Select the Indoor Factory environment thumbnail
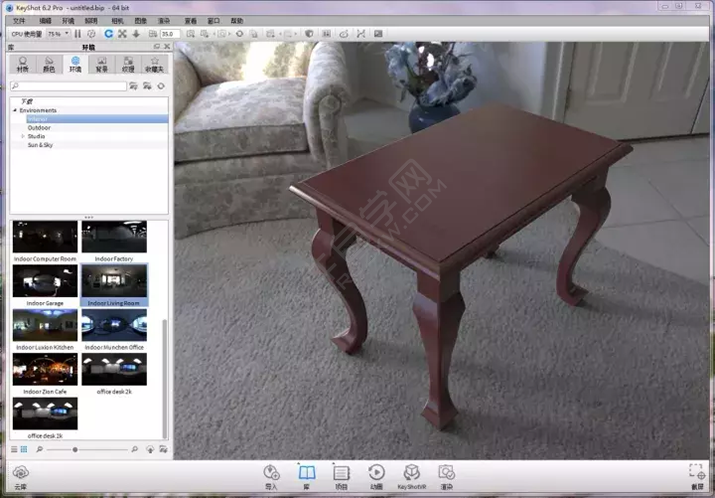Image resolution: width=715 pixels, height=498 pixels. [x=113, y=240]
